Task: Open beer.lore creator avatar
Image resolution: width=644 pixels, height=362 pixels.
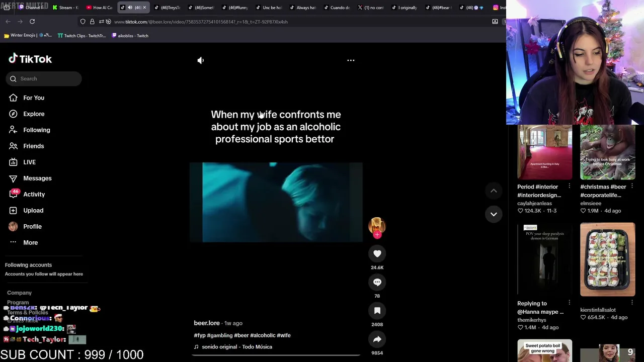Action: tap(377, 225)
